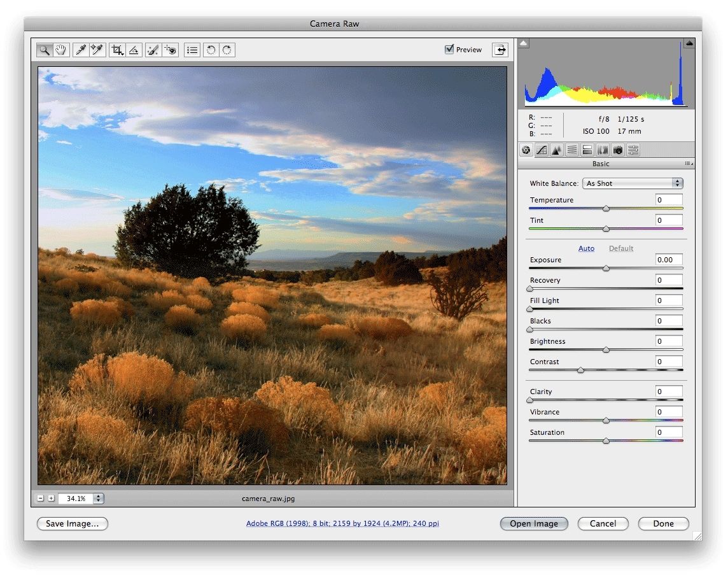Switch to the Tone Curve tab
The image size is (728, 580).
tap(542, 150)
